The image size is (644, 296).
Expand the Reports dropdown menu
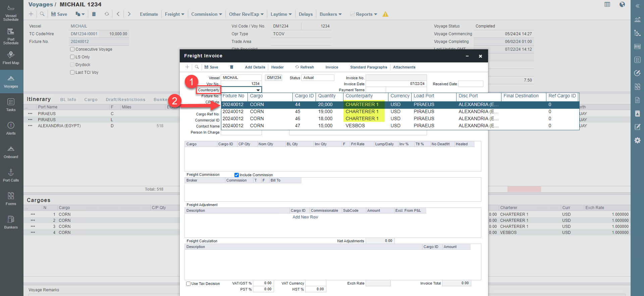[366, 14]
